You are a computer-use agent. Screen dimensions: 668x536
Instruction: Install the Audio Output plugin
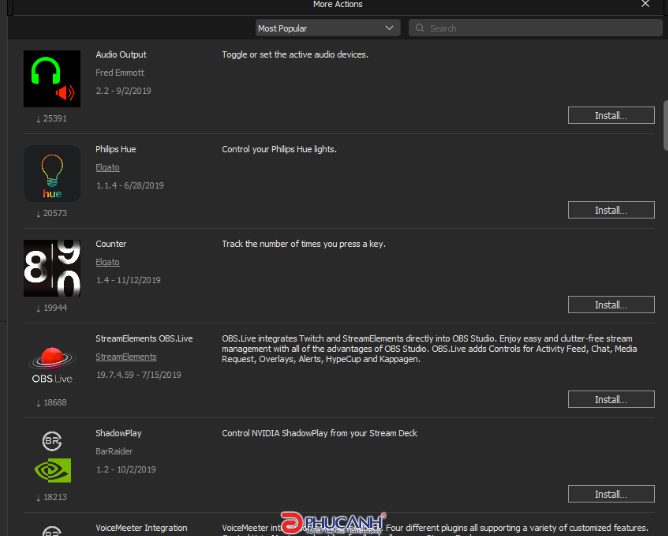pyautogui.click(x=611, y=115)
